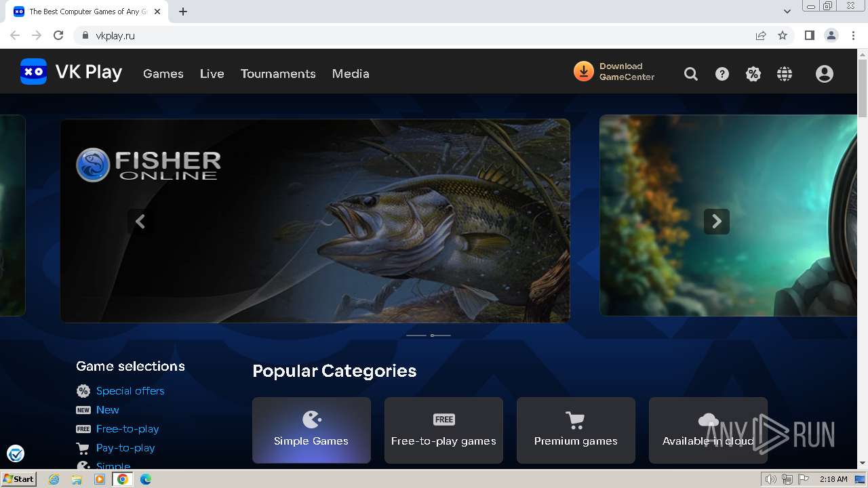The height and width of the screenshot is (488, 868).
Task: Open new browser tab with plus
Action: [x=183, y=12]
